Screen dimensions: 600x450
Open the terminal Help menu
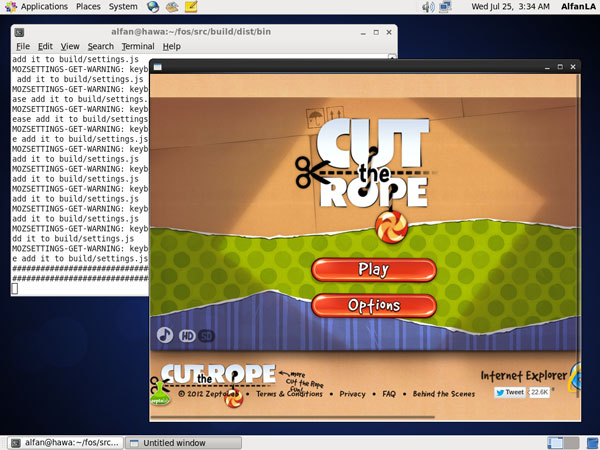pyautogui.click(x=171, y=46)
